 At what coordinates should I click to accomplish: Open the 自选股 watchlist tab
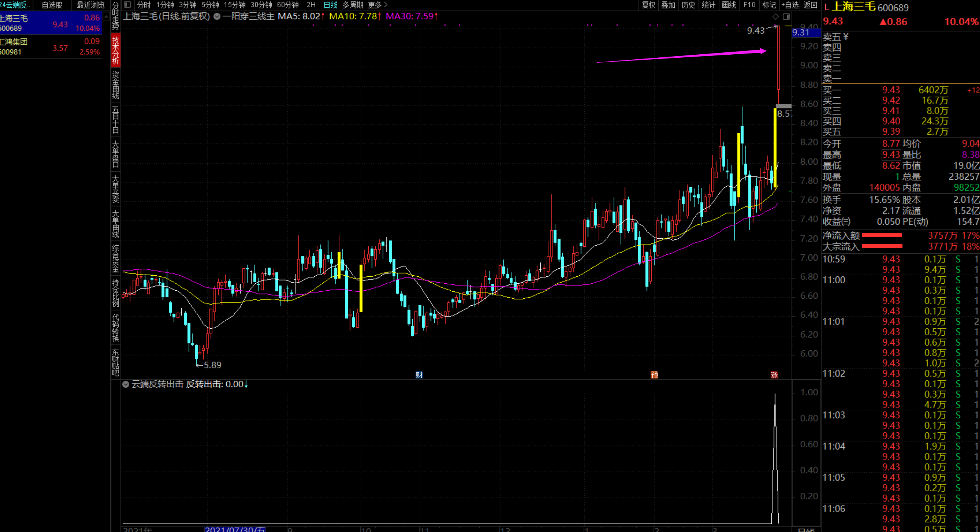coord(52,5)
